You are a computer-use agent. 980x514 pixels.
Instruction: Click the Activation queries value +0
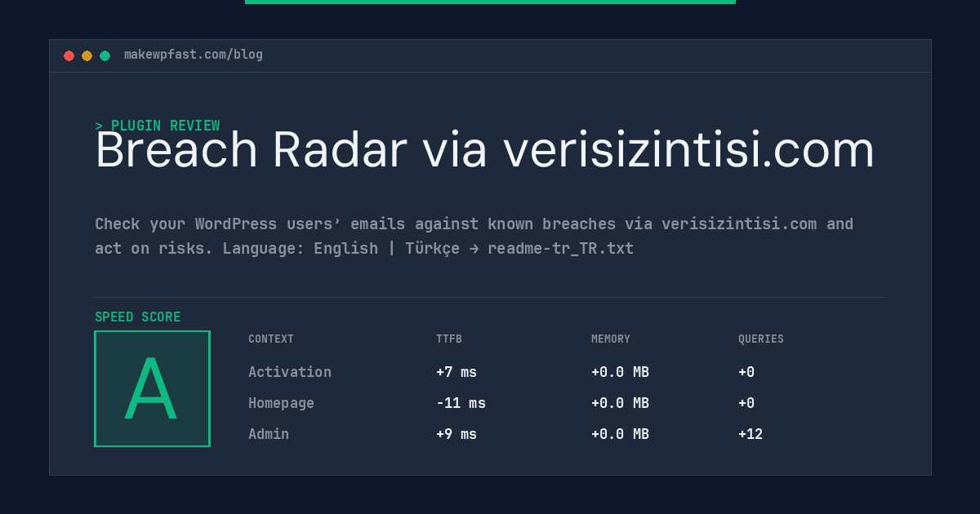pyautogui.click(x=746, y=372)
